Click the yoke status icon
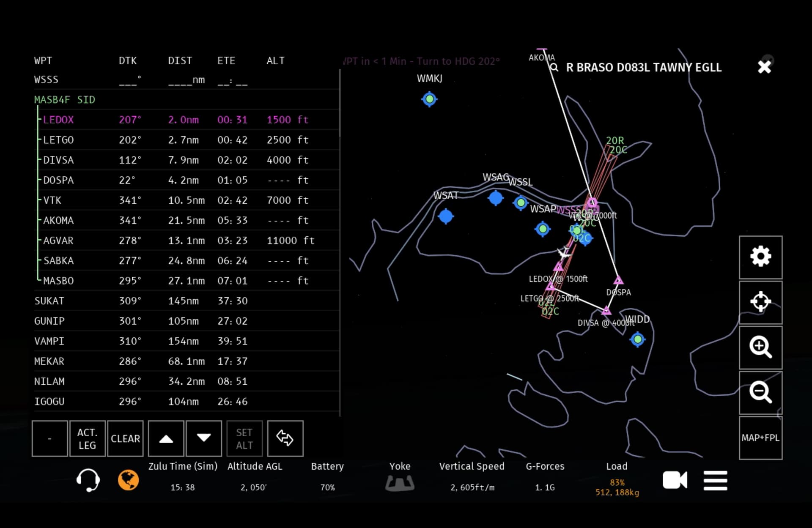 pos(400,482)
